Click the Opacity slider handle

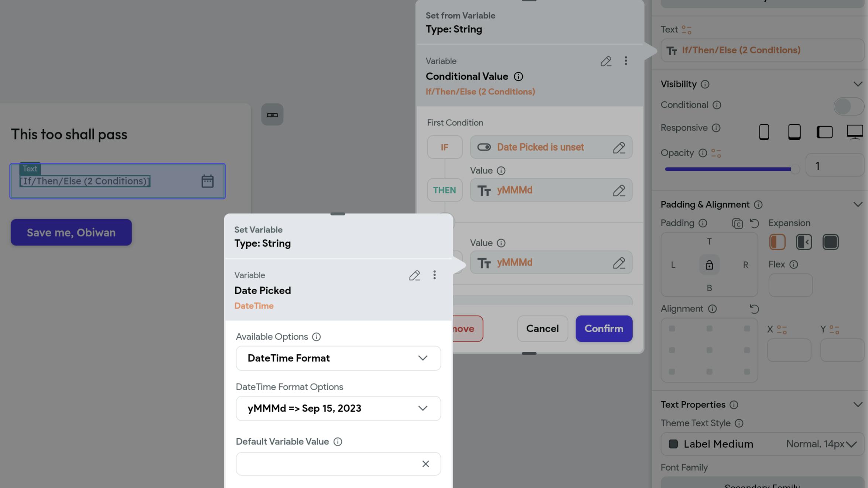point(794,169)
